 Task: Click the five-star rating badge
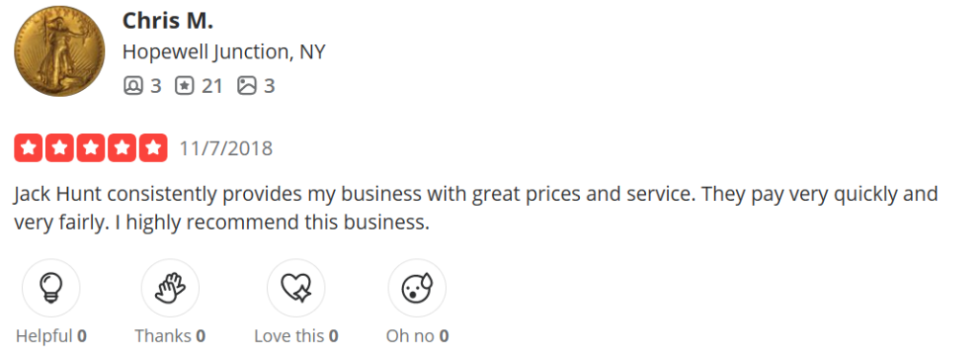click(x=91, y=148)
